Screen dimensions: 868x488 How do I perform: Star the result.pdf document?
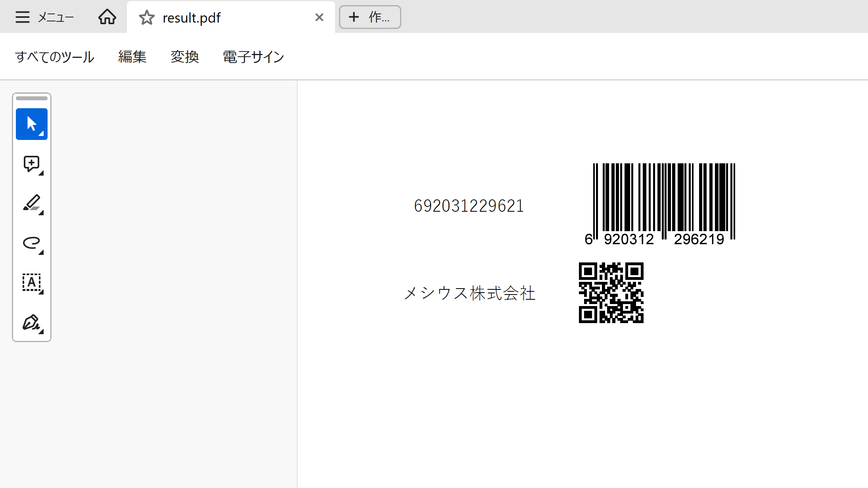tap(147, 17)
